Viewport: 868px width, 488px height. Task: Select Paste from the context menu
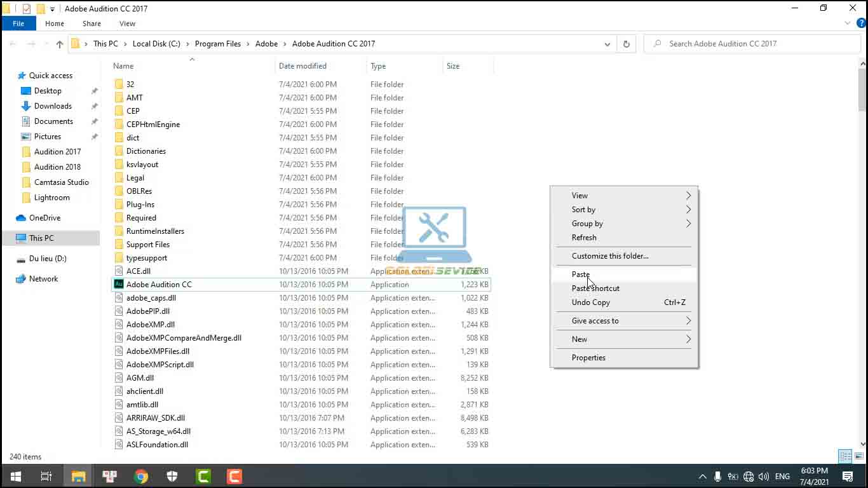pyautogui.click(x=581, y=274)
